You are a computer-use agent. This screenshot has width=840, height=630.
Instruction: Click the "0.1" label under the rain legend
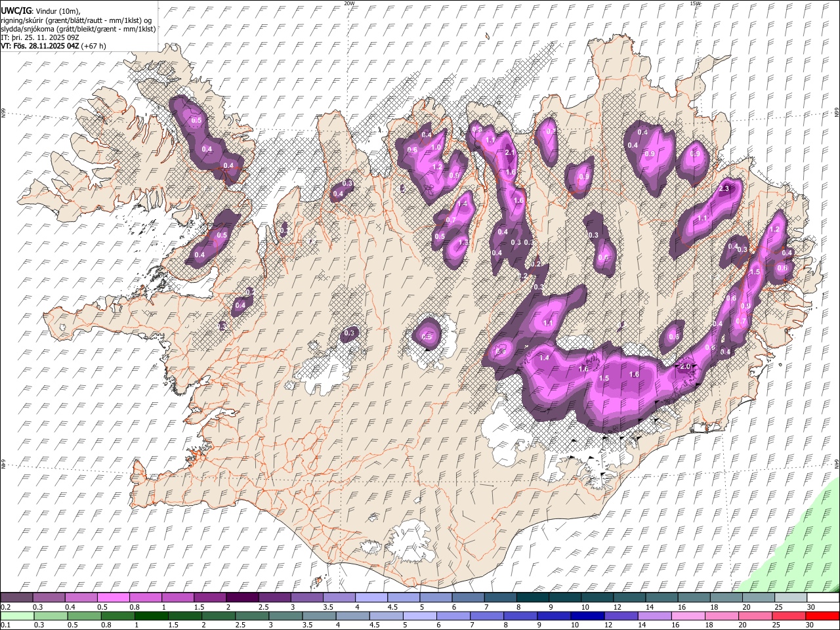[x=5, y=625]
